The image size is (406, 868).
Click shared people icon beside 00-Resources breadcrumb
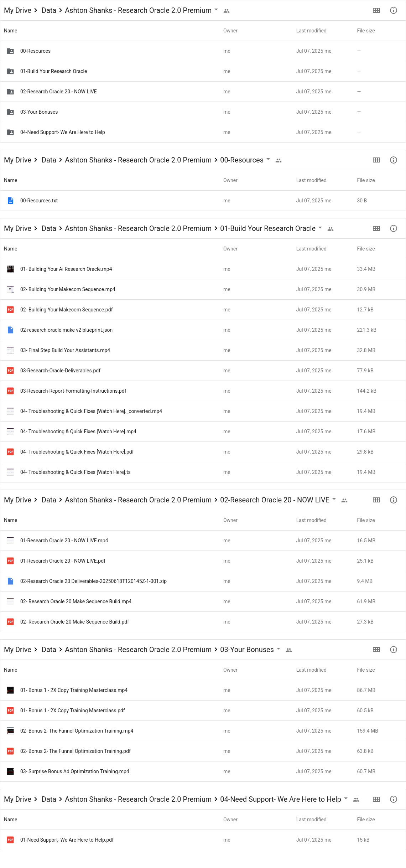pos(279,161)
